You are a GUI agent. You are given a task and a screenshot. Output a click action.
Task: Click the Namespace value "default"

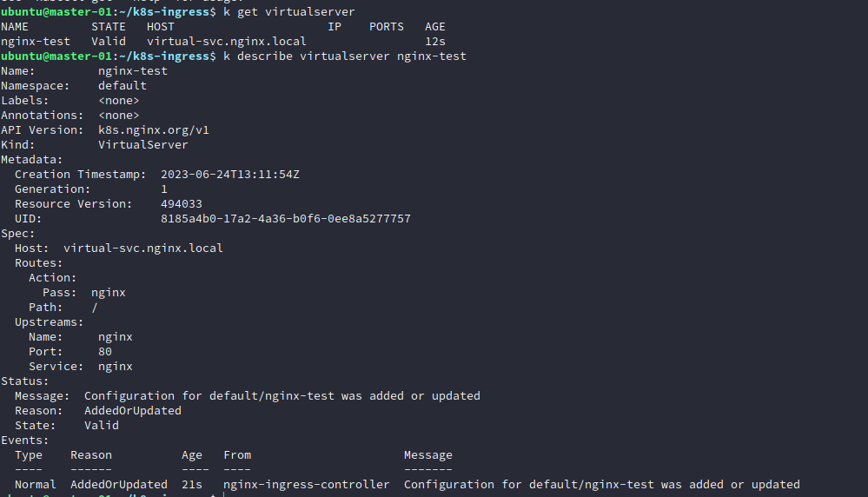(x=123, y=86)
